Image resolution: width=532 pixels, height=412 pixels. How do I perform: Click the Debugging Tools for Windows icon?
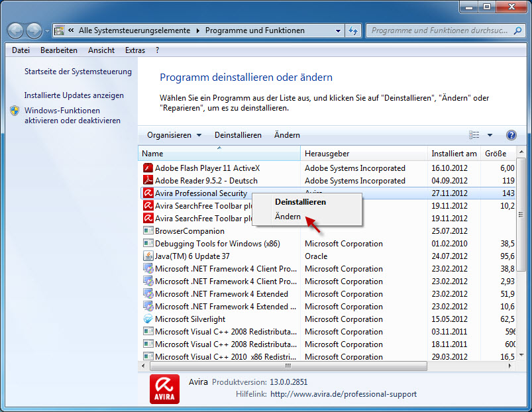tap(148, 244)
